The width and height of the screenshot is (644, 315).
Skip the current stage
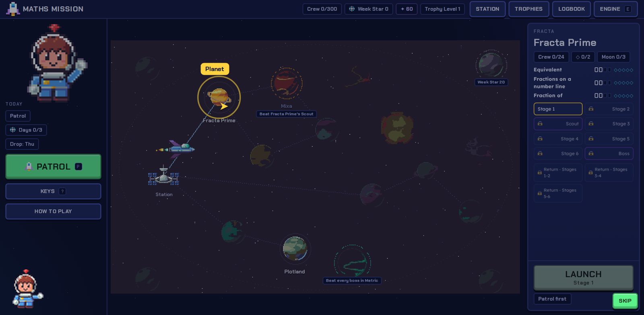pos(625,301)
